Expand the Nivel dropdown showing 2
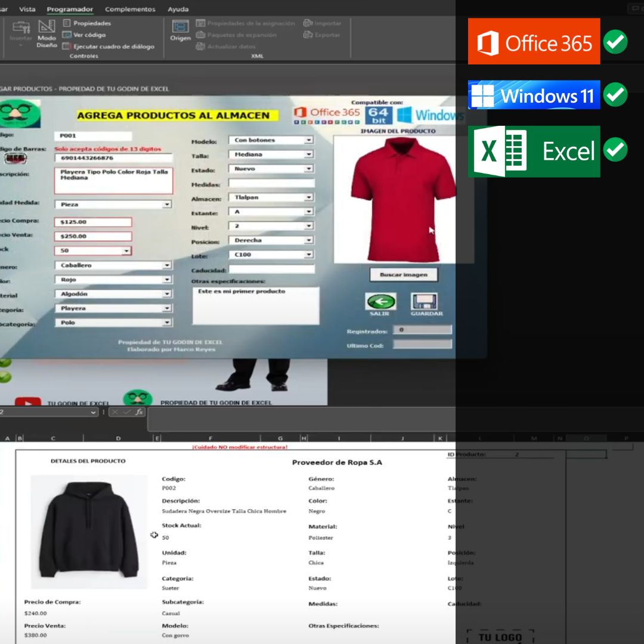 [308, 226]
